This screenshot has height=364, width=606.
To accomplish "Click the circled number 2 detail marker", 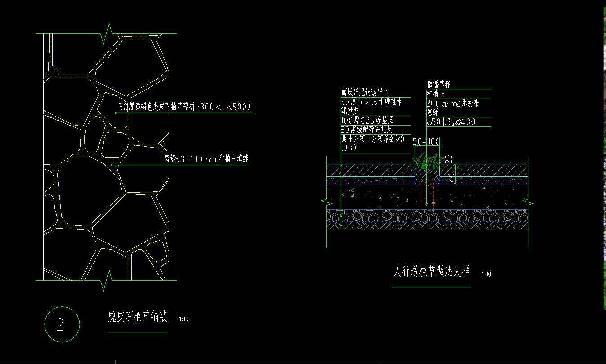I will (x=62, y=324).
